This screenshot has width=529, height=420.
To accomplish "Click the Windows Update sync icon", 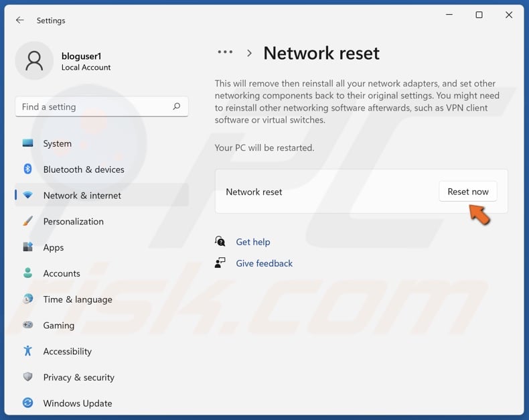I will pos(27,403).
